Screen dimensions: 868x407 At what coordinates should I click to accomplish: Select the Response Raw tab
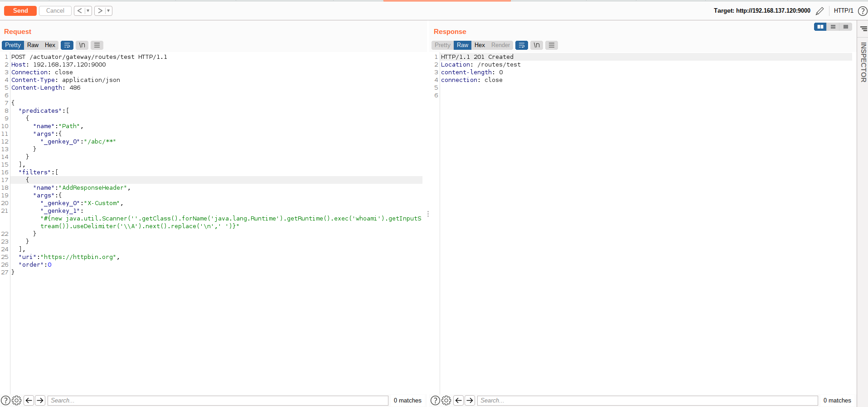[462, 45]
